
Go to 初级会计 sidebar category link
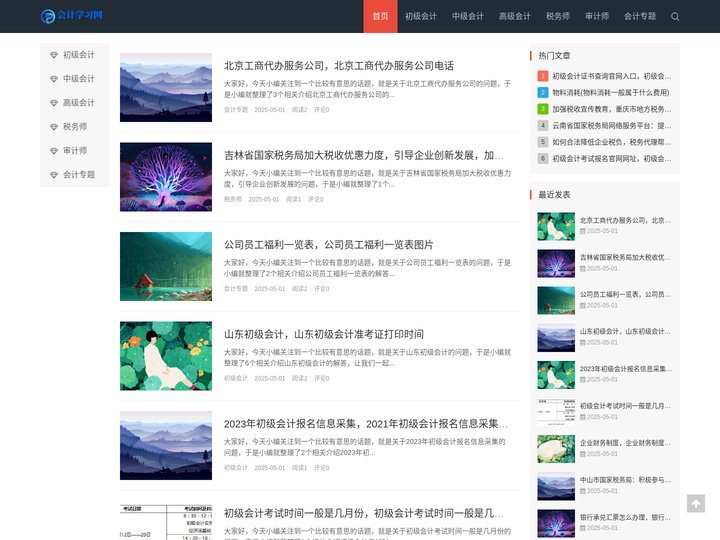click(x=79, y=55)
